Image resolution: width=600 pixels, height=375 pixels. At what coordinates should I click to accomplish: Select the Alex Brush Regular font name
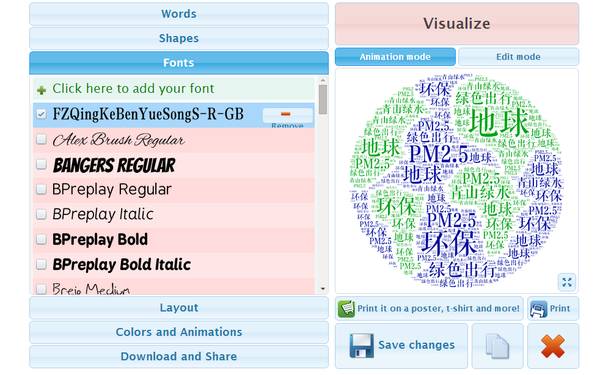119,140
